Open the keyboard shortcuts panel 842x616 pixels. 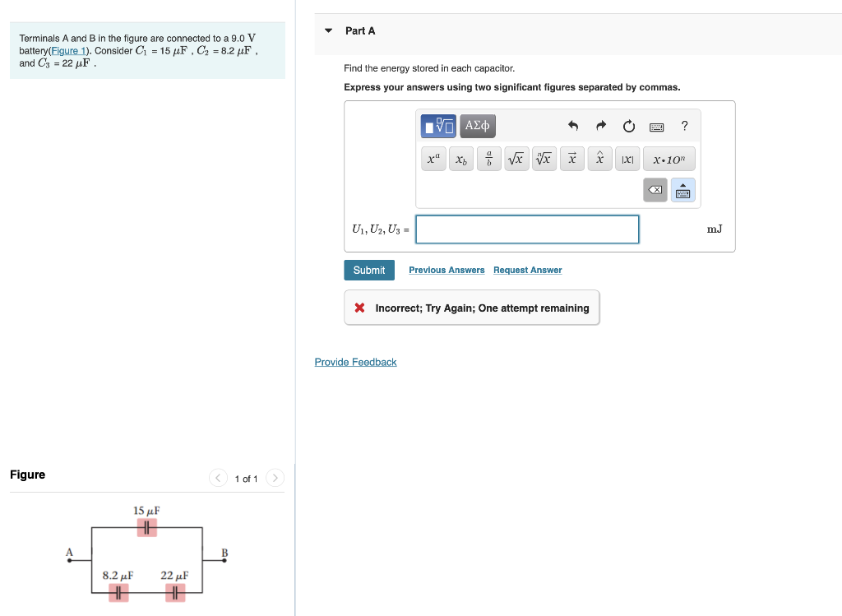click(656, 125)
